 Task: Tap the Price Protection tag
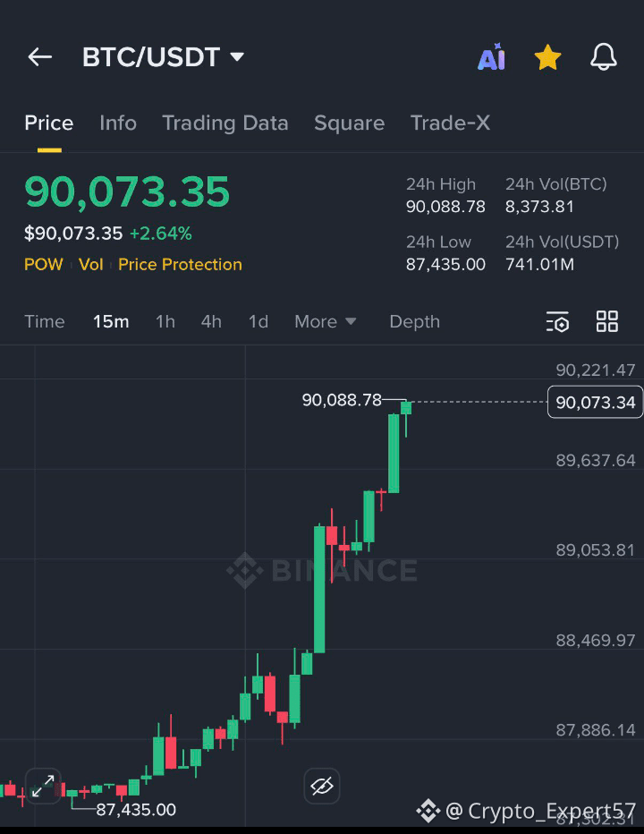click(x=180, y=264)
